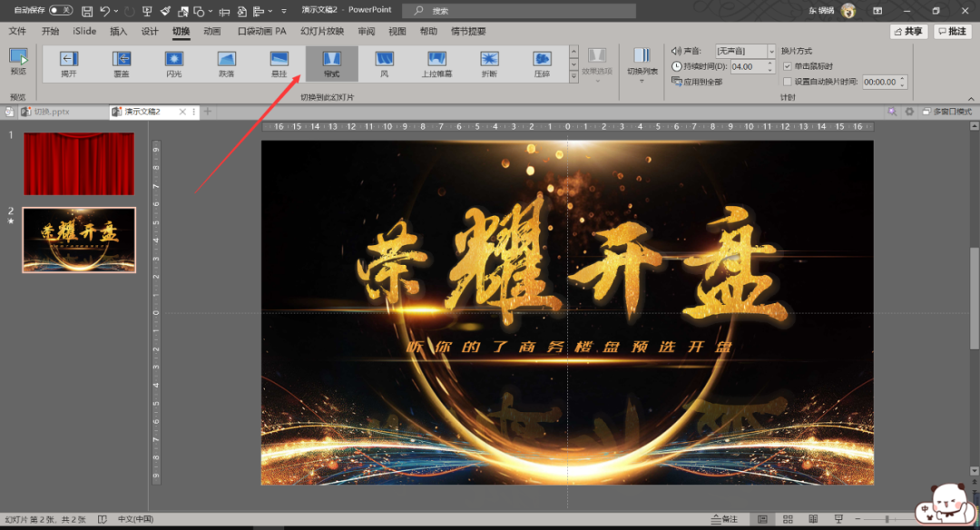This screenshot has width=980, height=530.
Task: Enable 设置自动换片时间 checkbox
Action: click(788, 82)
